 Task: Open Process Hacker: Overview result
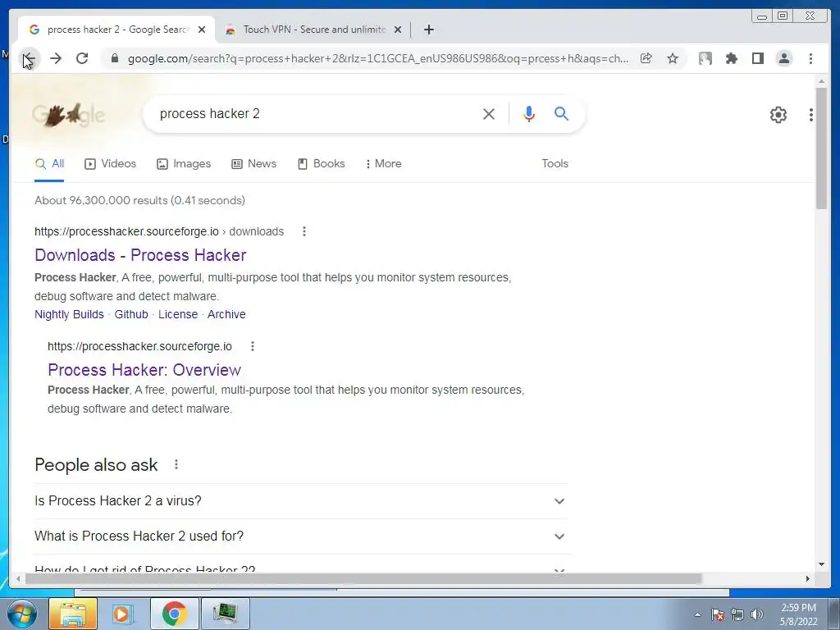point(144,370)
